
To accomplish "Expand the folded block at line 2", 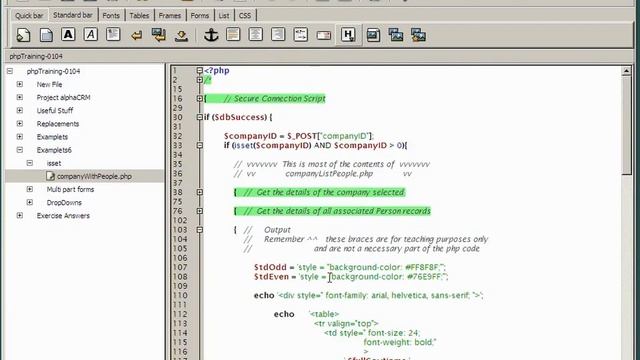I will [200, 80].
